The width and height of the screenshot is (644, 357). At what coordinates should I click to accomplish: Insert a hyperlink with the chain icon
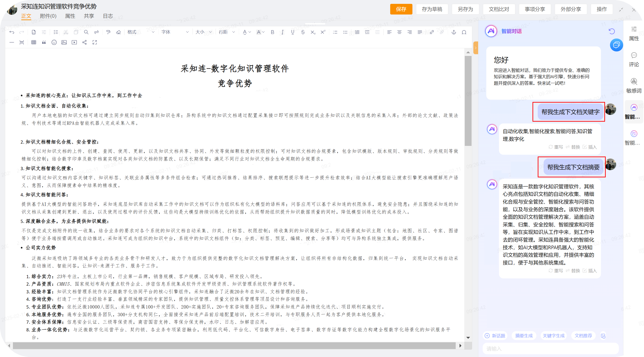[432, 32]
